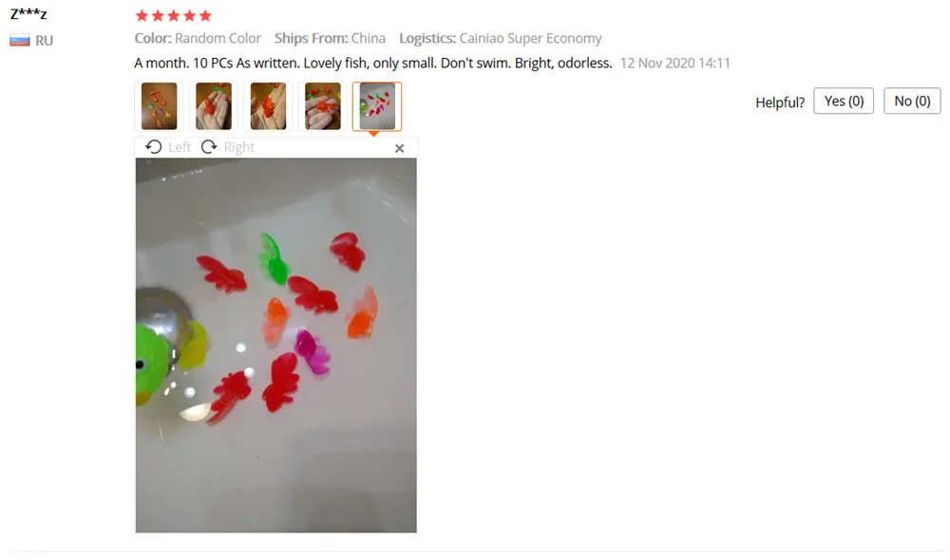Open the fourth review photo thumbnail
The height and width of the screenshot is (560, 950).
[x=322, y=106]
